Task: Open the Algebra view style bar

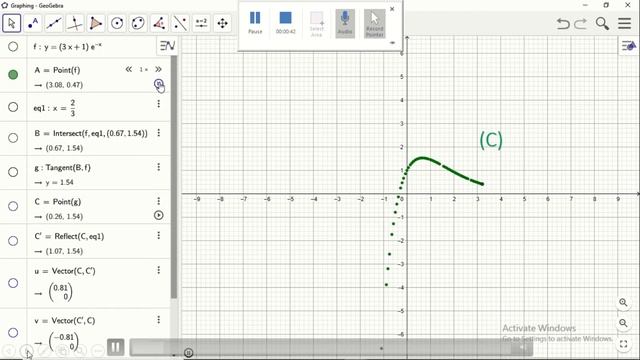Action: (167, 45)
